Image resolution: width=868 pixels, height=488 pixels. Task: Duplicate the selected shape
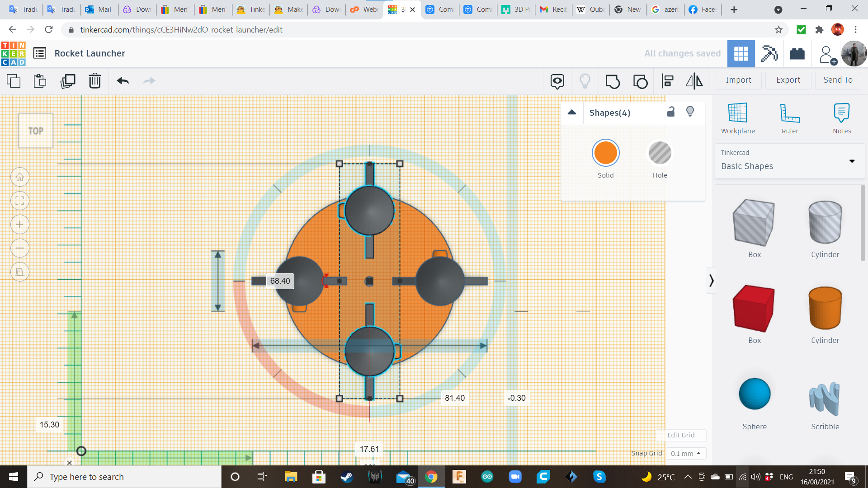68,81
